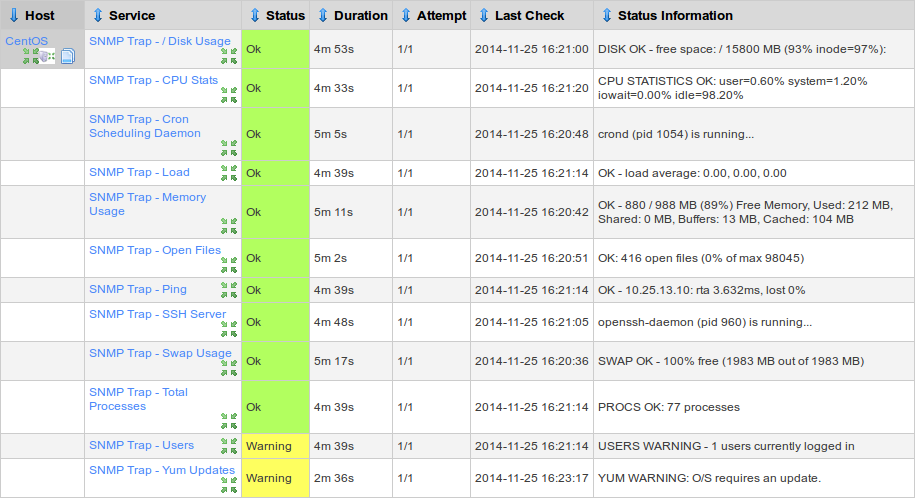Click passive-check arrows icon in Total Processes row
This screenshot has height=498, width=915.
coord(229,421)
